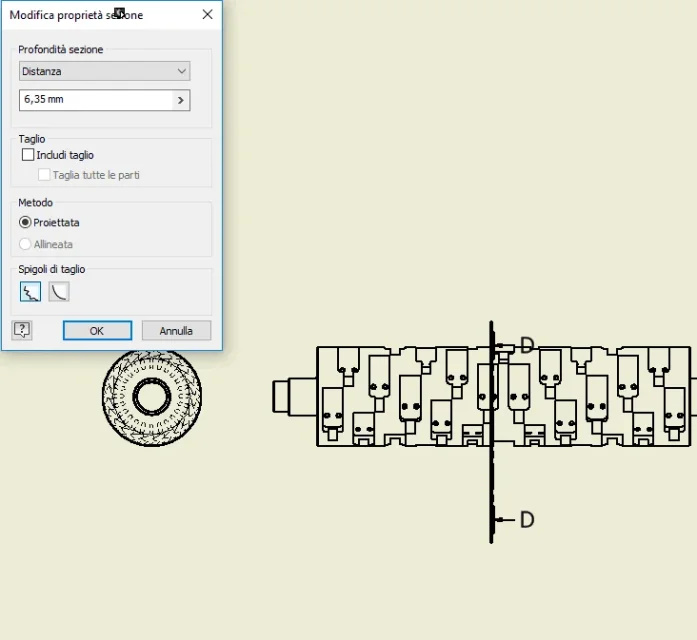Click the dialog title bar text
This screenshot has width=697, height=640.
[76, 15]
